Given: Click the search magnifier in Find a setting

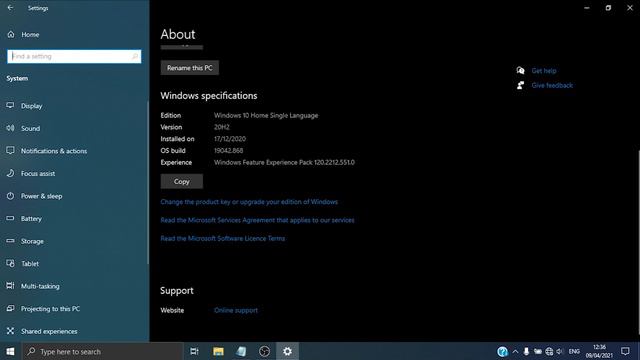Looking at the screenshot, I should coord(135,56).
